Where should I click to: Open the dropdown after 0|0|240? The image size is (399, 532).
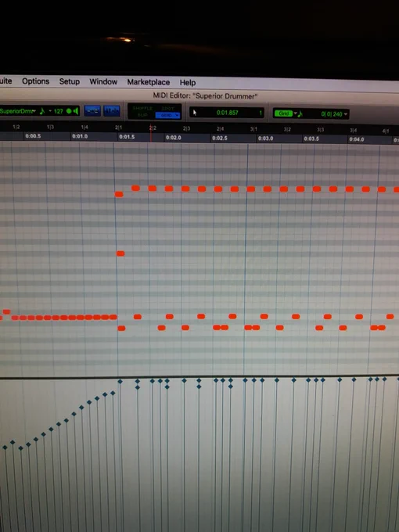click(x=346, y=114)
